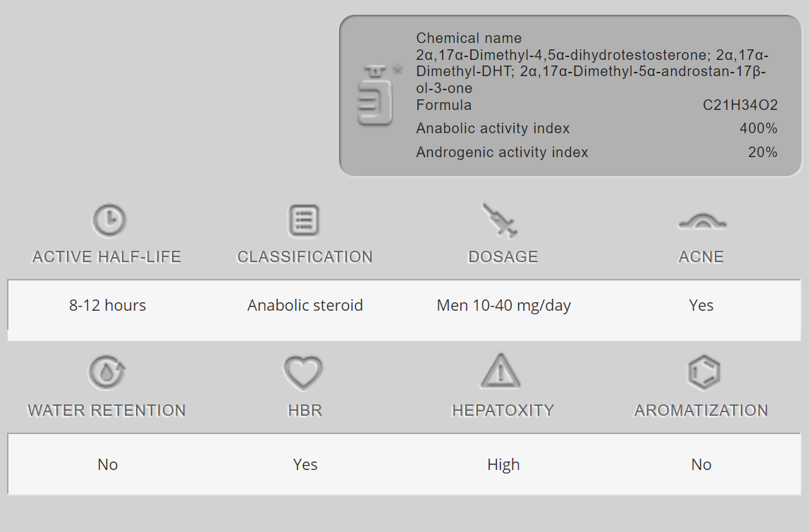810x532 pixels.
Task: Click the Anabolic steroid value
Action: [x=305, y=306]
